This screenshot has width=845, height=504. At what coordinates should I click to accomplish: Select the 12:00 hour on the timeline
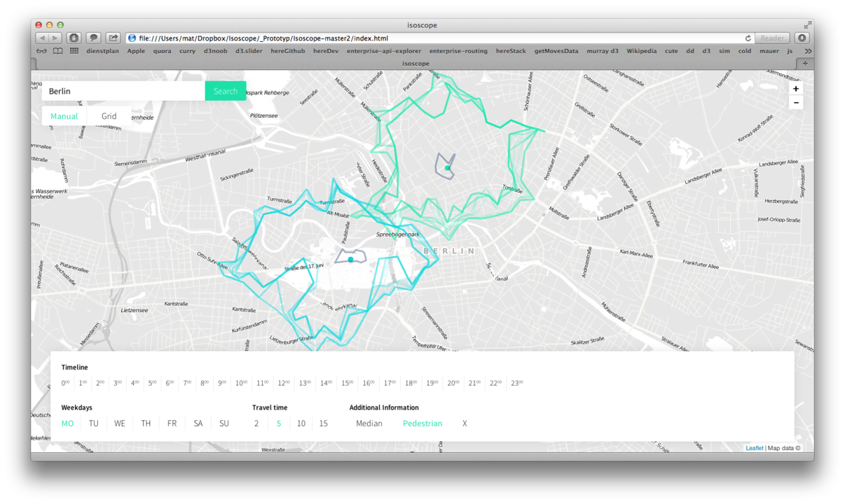coord(283,383)
